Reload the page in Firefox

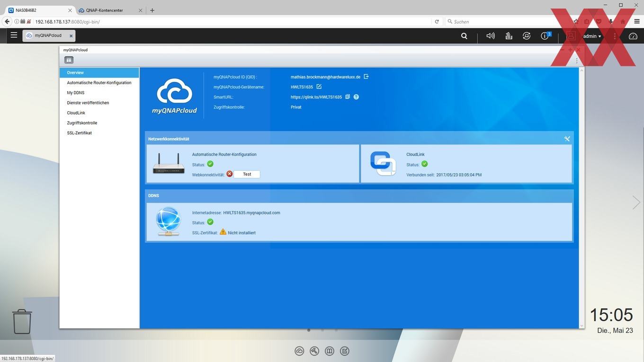(x=437, y=21)
